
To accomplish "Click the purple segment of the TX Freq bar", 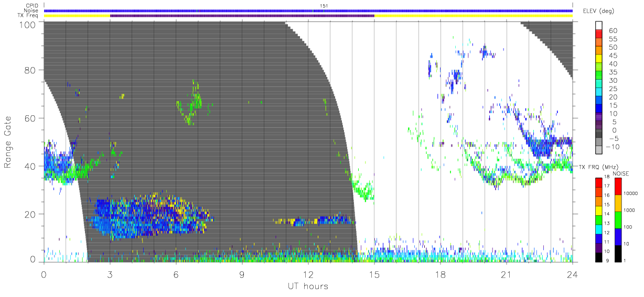I will pos(242,16).
